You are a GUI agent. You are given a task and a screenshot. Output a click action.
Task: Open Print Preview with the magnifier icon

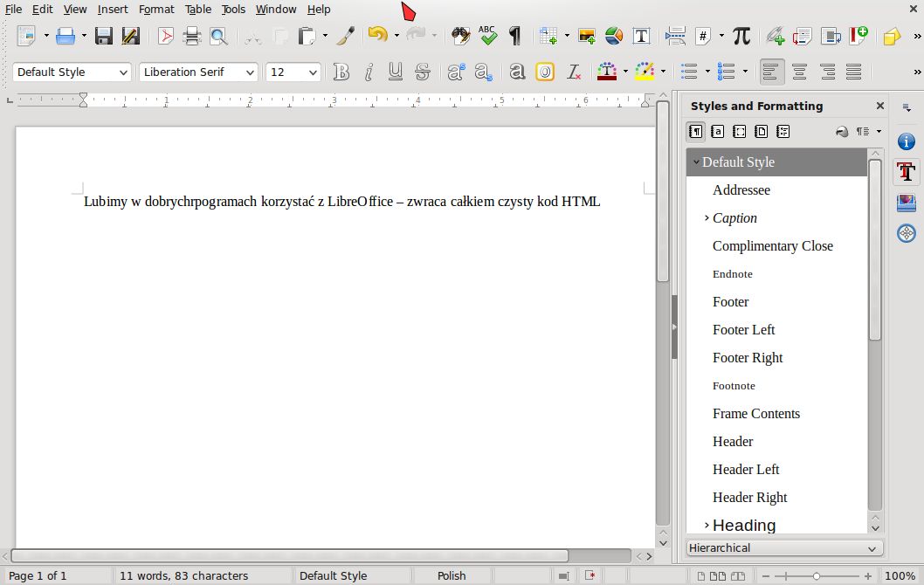218,37
